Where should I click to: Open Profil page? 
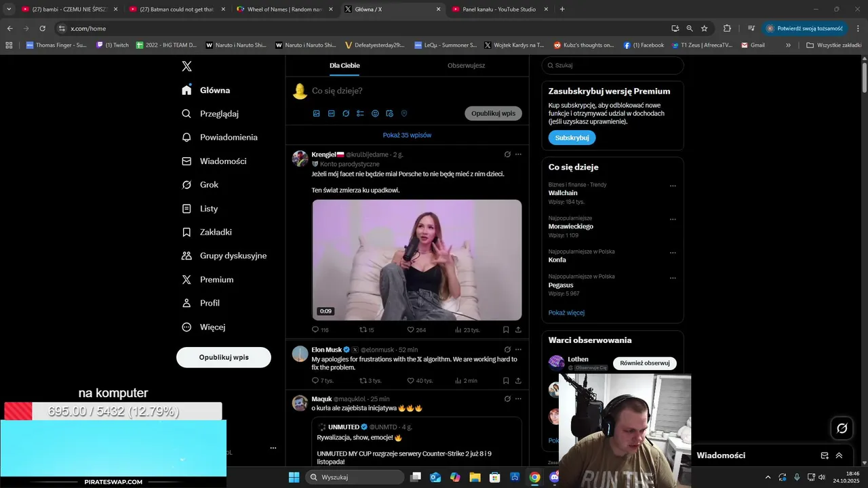[x=201, y=304]
